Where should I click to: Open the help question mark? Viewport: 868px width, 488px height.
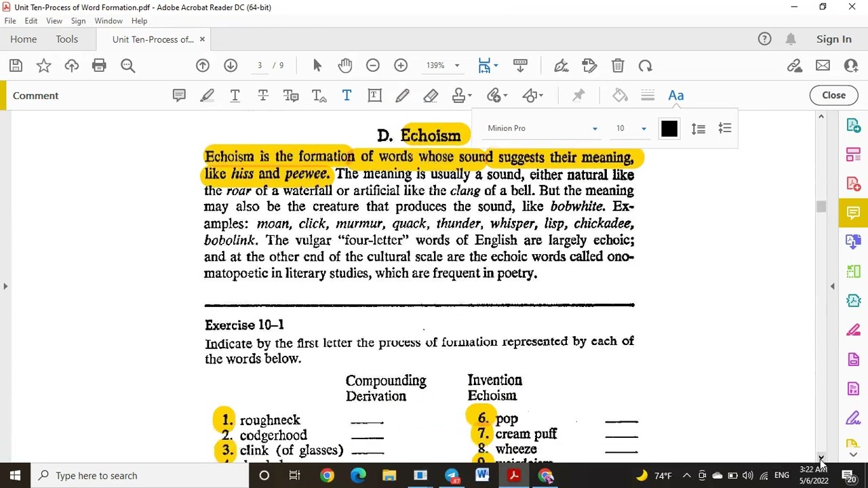tap(764, 39)
